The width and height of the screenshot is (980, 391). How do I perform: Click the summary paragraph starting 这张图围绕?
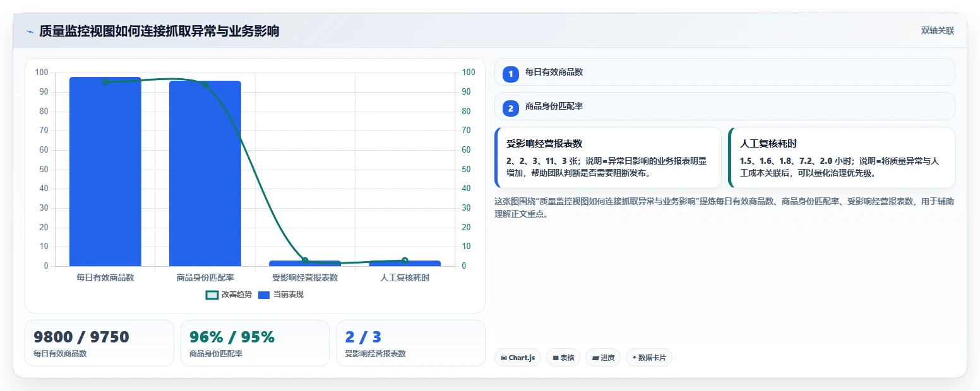point(724,207)
